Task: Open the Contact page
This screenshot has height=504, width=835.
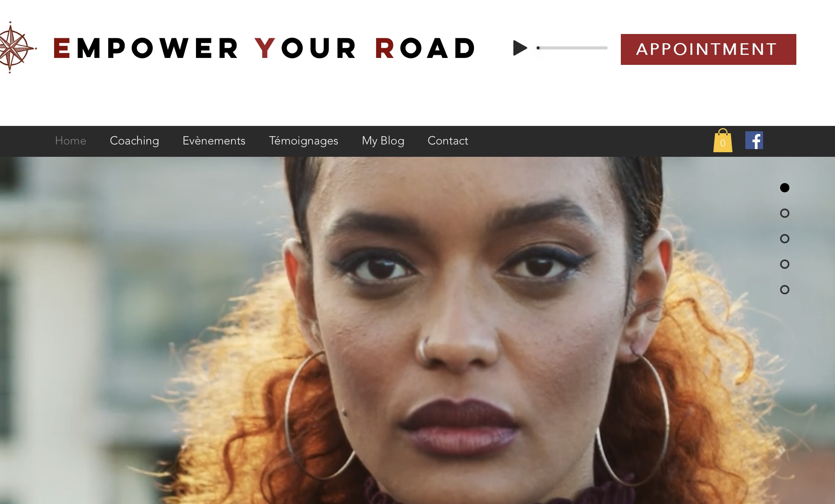Action: pyautogui.click(x=448, y=141)
